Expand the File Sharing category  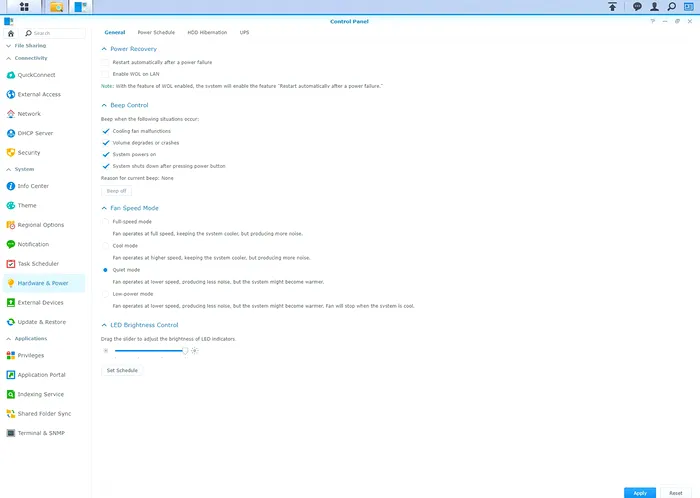[8, 46]
